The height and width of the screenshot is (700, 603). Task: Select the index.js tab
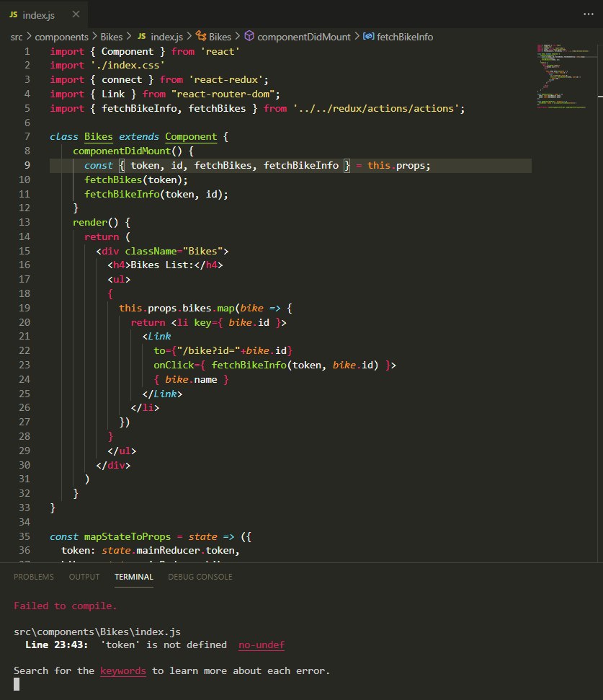[44, 14]
